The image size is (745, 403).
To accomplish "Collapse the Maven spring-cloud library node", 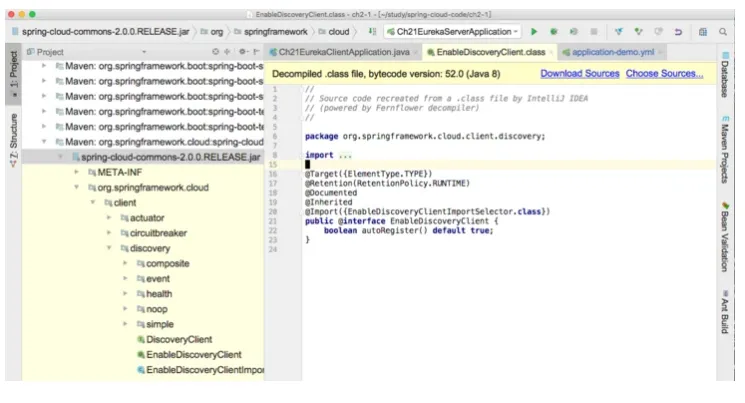I will [44, 142].
